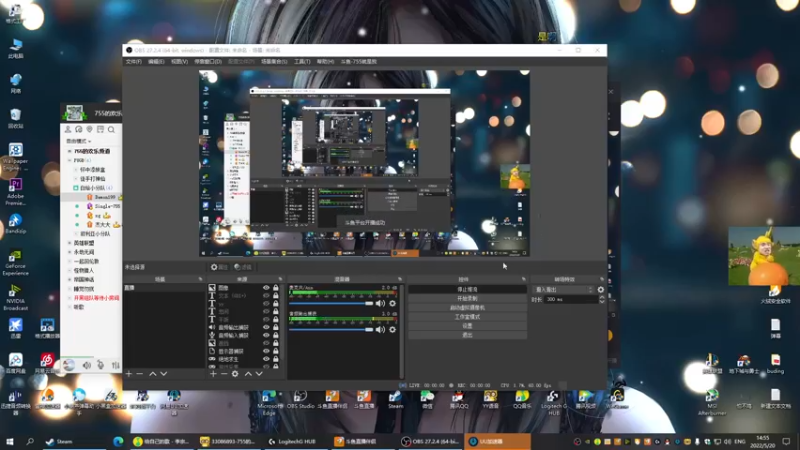Pop out the Audio Mixer dock icon
Screen dimensions: 800x450
(x=399, y=280)
